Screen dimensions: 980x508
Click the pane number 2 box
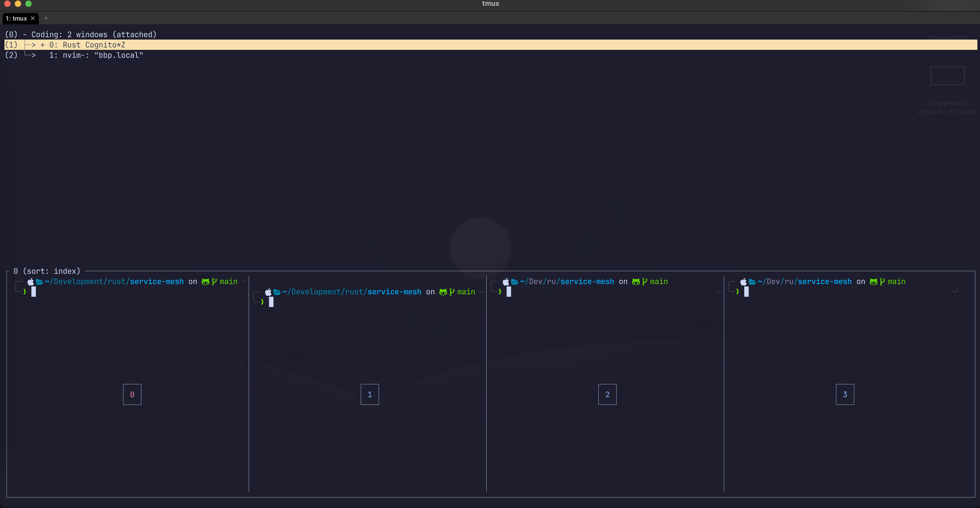pos(607,394)
